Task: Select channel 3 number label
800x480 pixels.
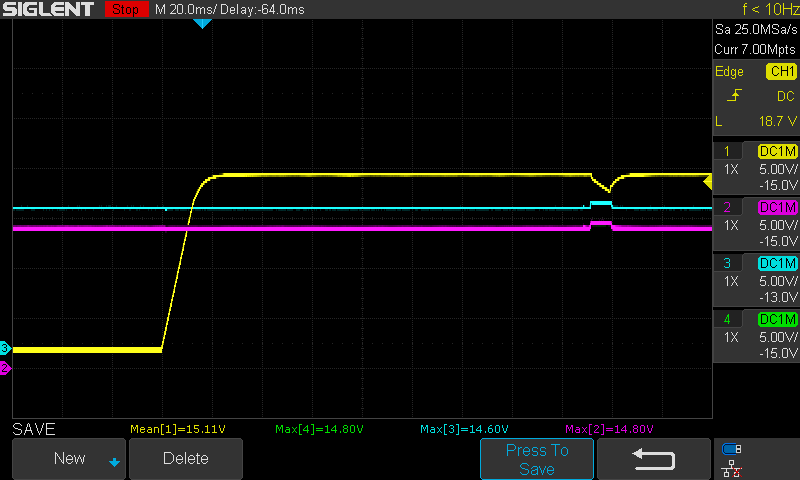Action: pos(727,263)
